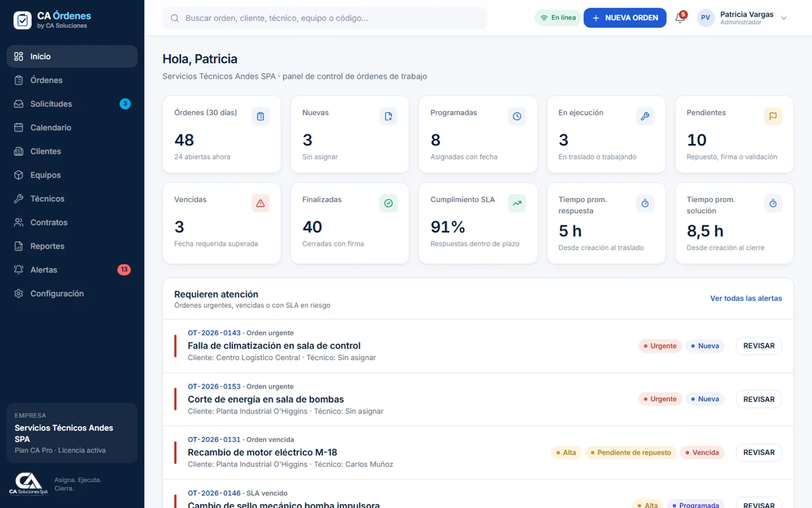812x508 pixels.
Task: Click the trend icon on Cumplimiento SLA card
Action: click(x=517, y=203)
